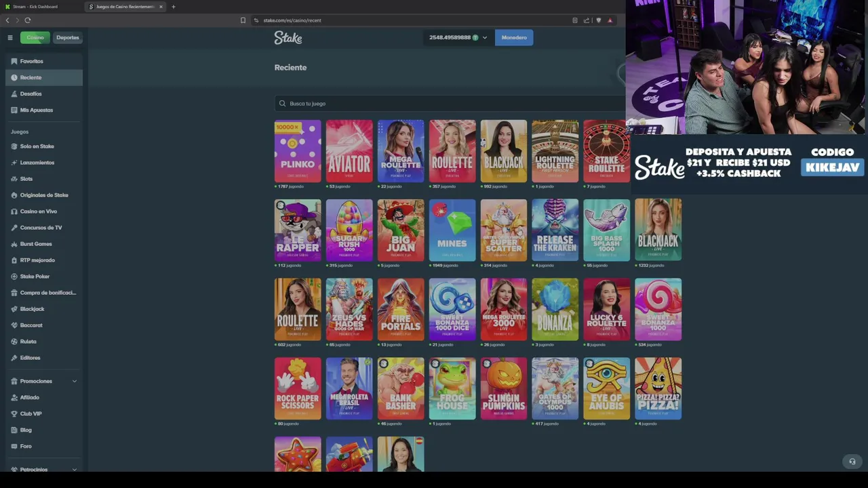The image size is (868, 488).
Task: Open Slots category
Action: [x=44, y=179]
